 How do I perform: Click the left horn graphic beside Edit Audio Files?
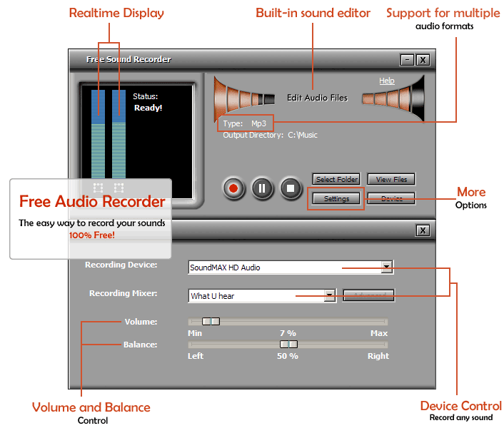(244, 98)
